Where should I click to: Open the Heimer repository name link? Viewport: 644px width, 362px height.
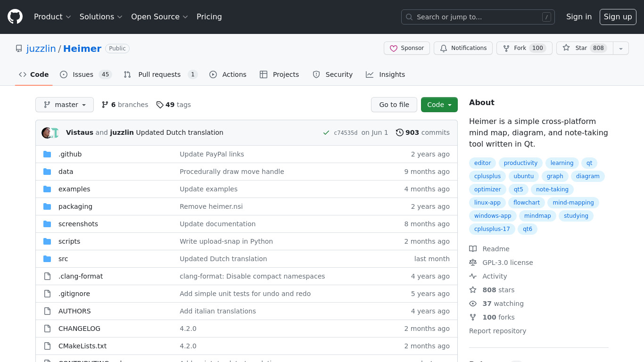point(82,49)
